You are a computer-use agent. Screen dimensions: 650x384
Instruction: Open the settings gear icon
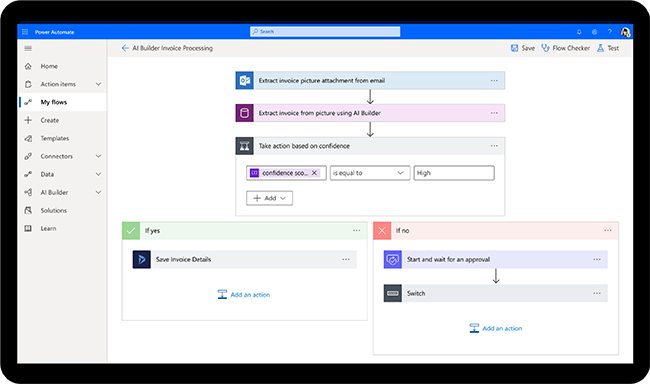[594, 32]
